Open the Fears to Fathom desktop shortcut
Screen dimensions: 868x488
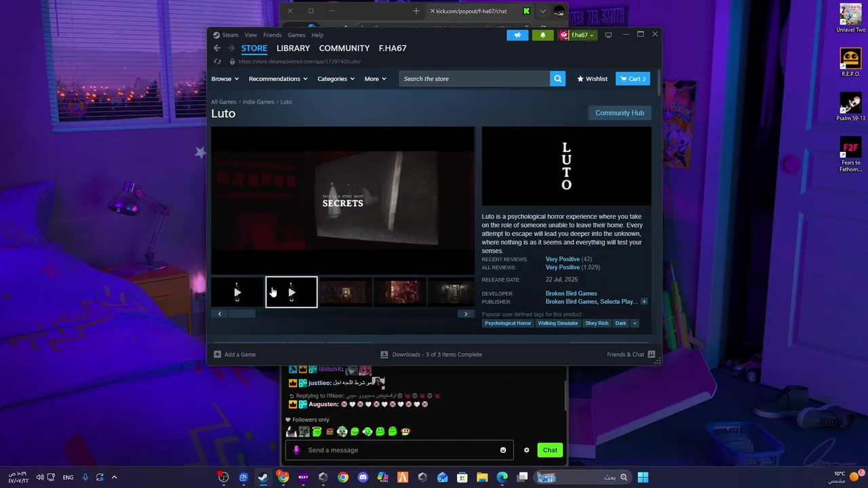850,155
